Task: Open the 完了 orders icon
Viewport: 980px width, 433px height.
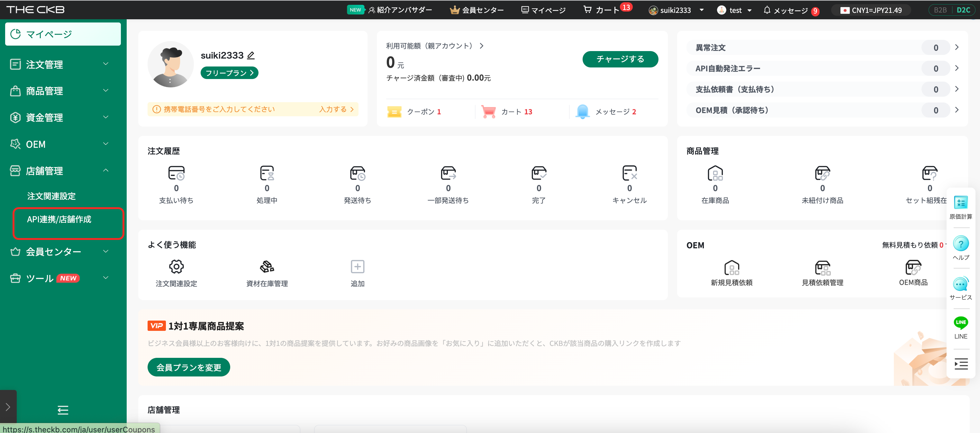Action: pos(539,173)
